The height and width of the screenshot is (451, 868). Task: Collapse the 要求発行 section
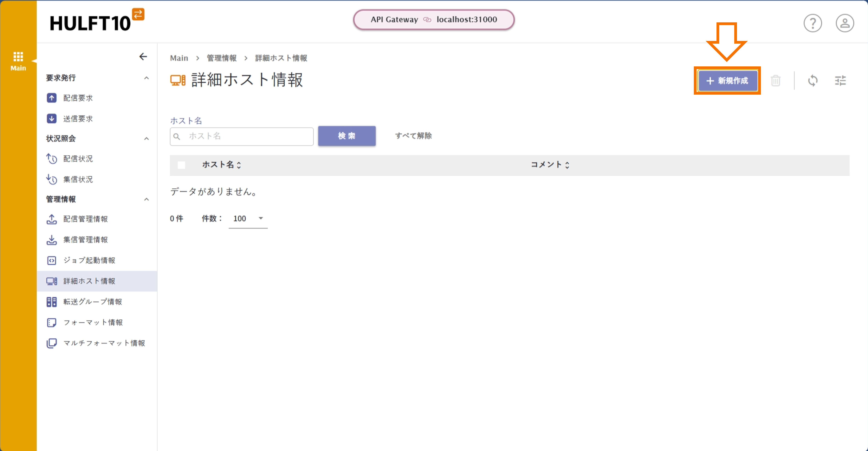146,78
